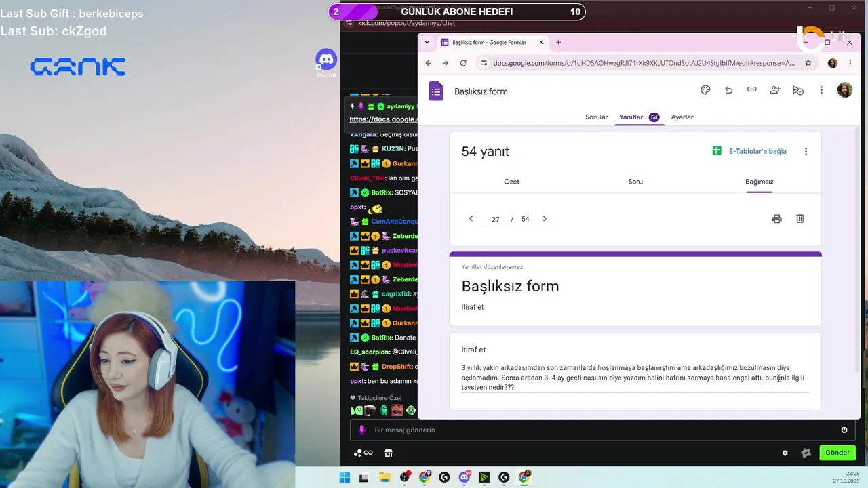Open the Chrome tab search dropdown
The image size is (868, 488).
427,42
